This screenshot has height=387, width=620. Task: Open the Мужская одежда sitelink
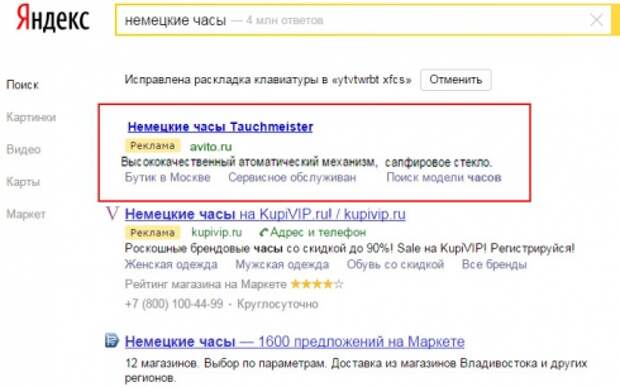282,264
